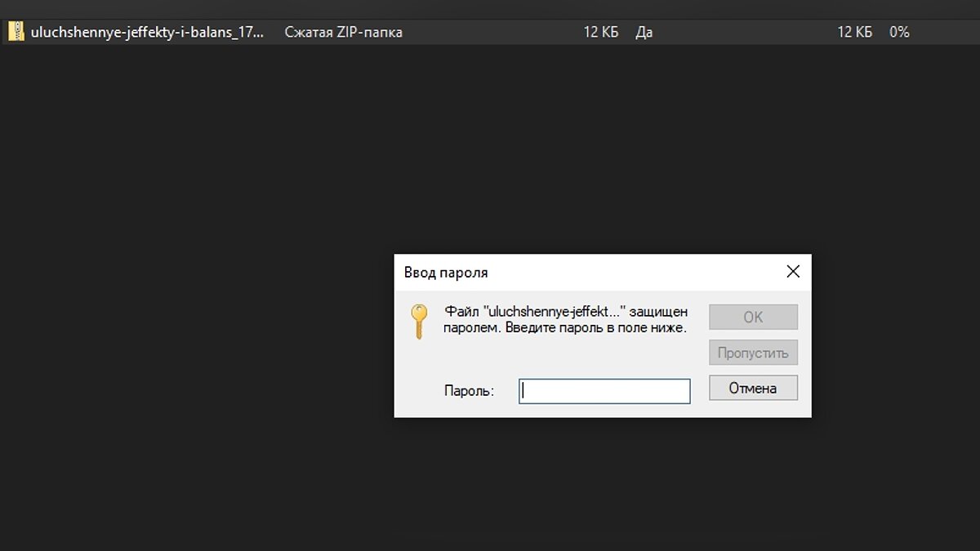Select the uluchshennye-jeffekty-i-balans file name

click(x=147, y=33)
